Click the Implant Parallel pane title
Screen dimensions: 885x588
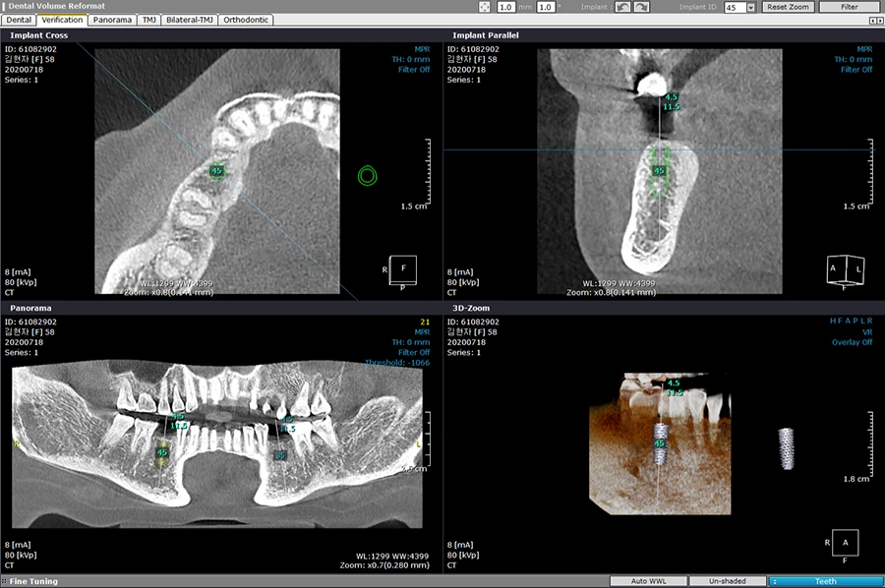(486, 35)
